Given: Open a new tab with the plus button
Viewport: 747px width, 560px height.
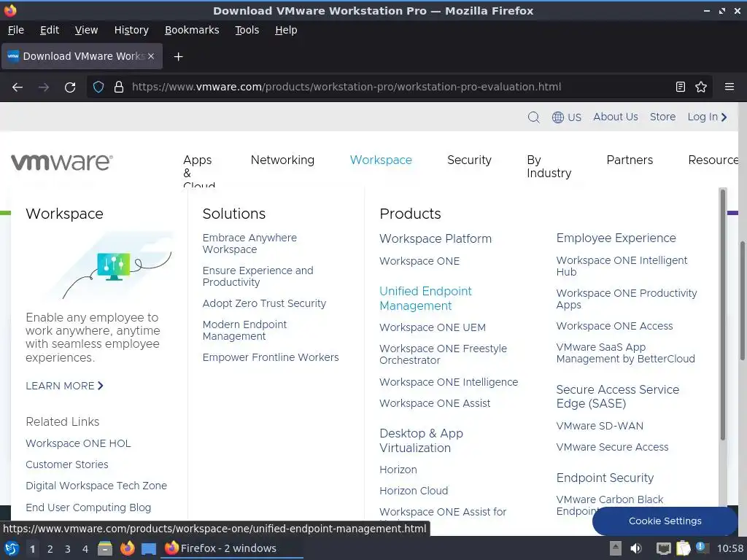Looking at the screenshot, I should click(178, 57).
